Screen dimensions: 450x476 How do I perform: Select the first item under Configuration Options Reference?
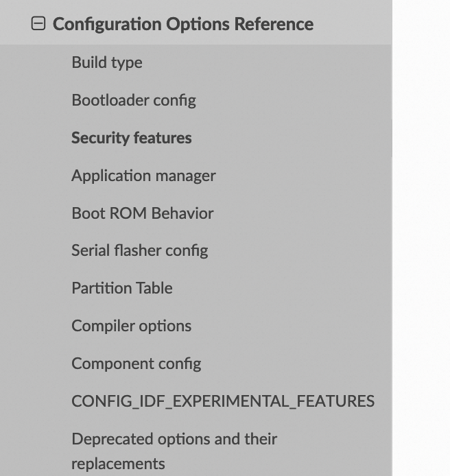[x=106, y=62]
